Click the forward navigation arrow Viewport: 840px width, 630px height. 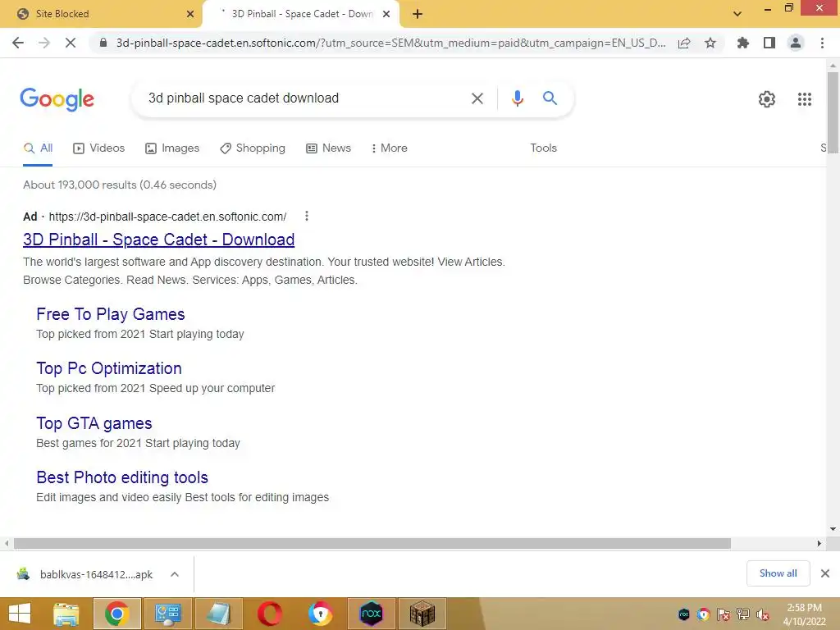(x=44, y=43)
